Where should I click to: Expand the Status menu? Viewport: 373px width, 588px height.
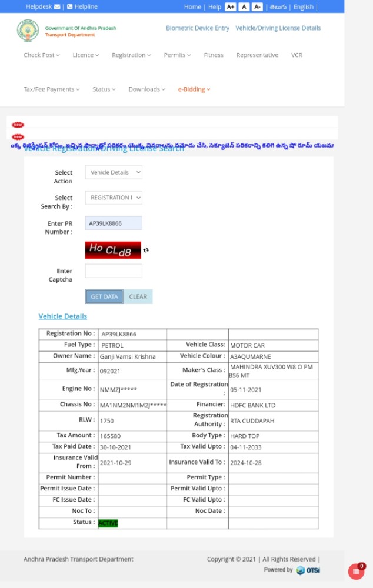tap(104, 89)
